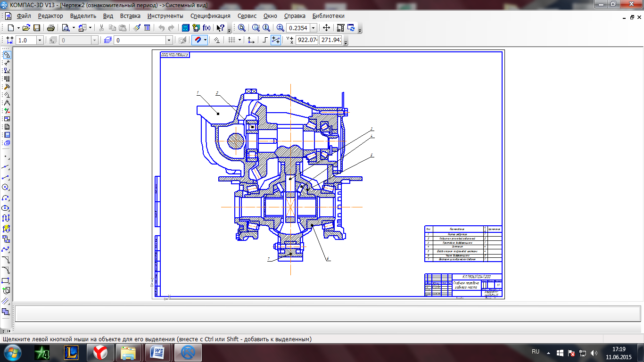
Task: Click the X coordinate field showing 922.07
Action: 307,41
